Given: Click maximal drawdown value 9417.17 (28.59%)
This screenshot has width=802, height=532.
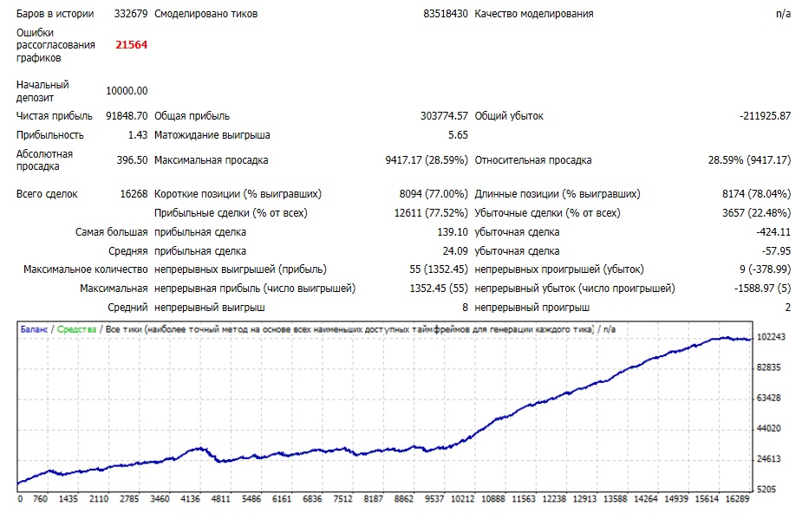Looking at the screenshot, I should point(427,160).
